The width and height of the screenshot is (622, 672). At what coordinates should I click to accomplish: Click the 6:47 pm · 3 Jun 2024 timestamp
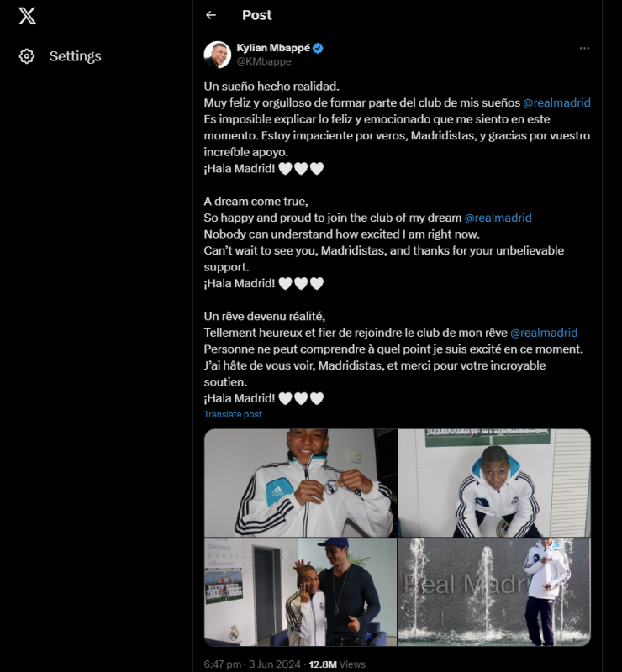[253, 664]
